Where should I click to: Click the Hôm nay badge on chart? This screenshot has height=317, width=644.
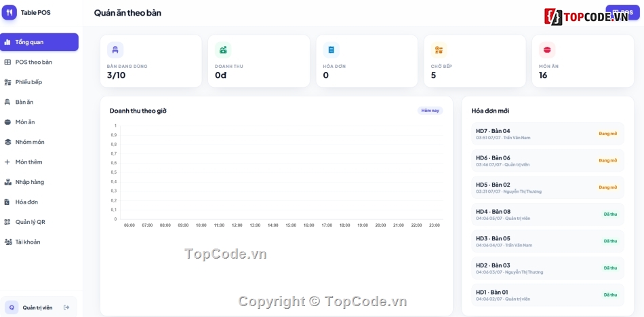click(430, 111)
